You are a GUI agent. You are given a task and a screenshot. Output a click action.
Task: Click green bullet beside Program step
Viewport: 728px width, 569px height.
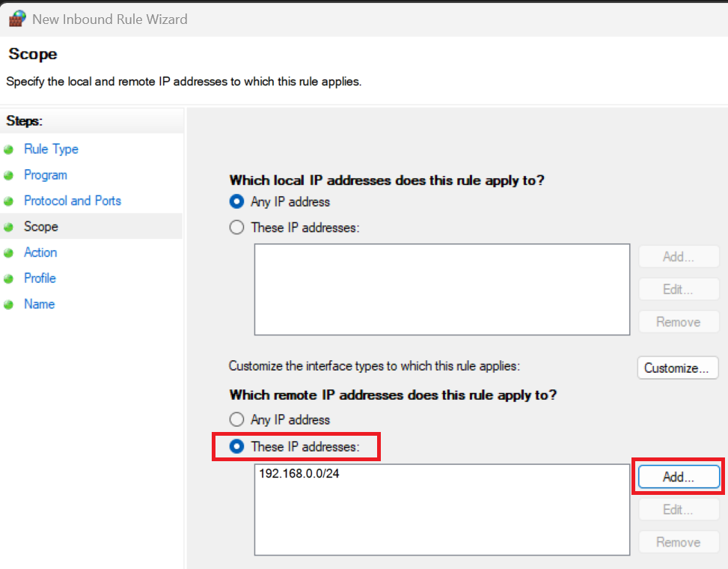coord(9,175)
